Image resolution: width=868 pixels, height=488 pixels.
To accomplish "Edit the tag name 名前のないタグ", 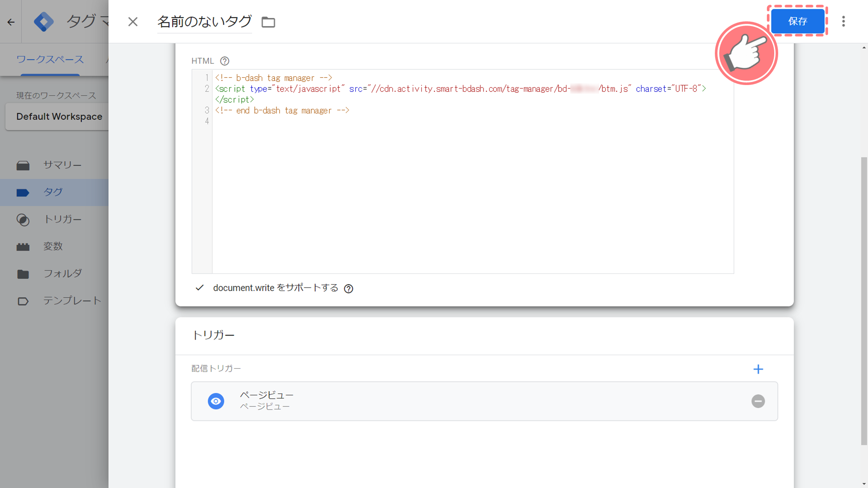I will [204, 22].
